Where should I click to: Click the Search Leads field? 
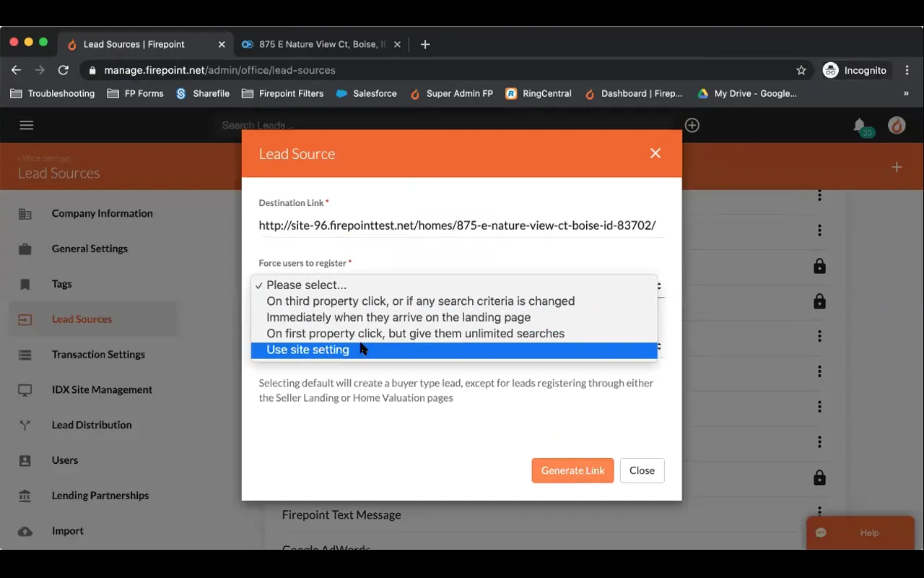click(444, 125)
